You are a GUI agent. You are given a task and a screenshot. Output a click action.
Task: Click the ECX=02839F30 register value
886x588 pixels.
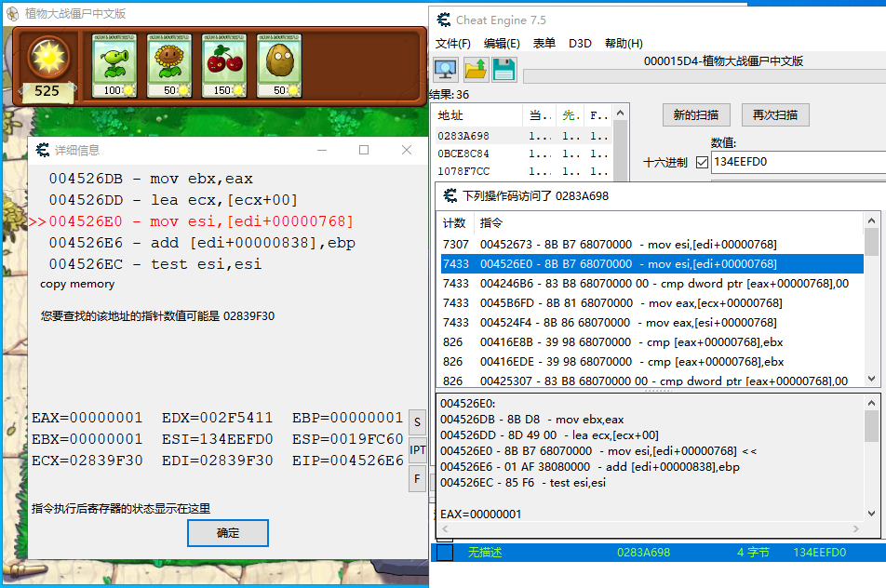click(87, 461)
